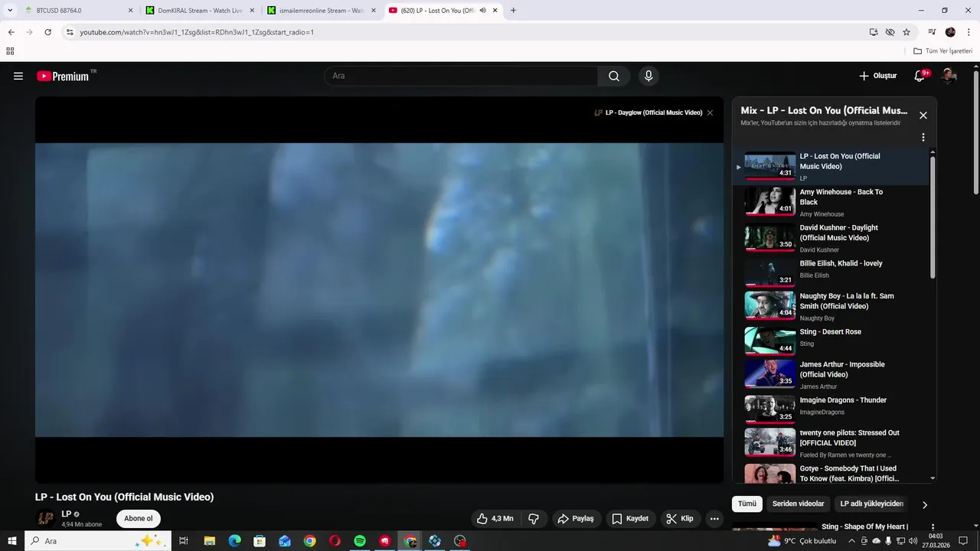980x551 pixels.
Task: Open browser media controls icon
Action: (x=932, y=32)
